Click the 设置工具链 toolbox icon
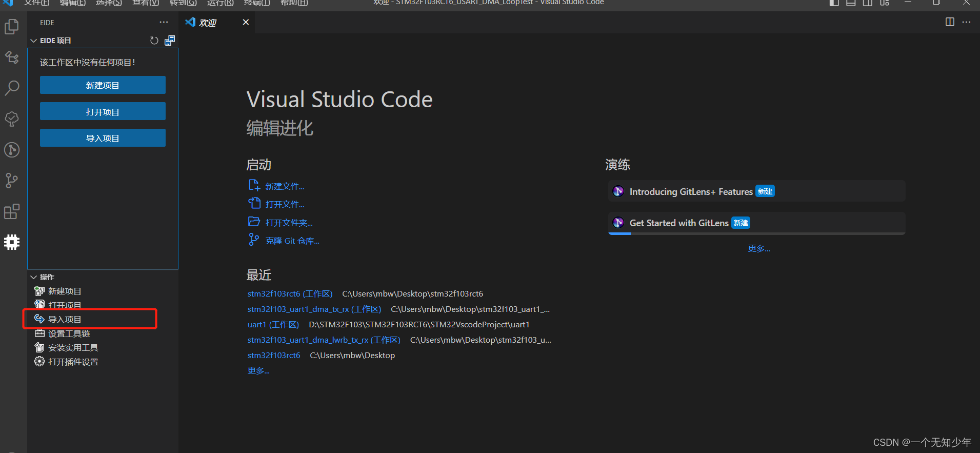The height and width of the screenshot is (453, 980). [39, 333]
